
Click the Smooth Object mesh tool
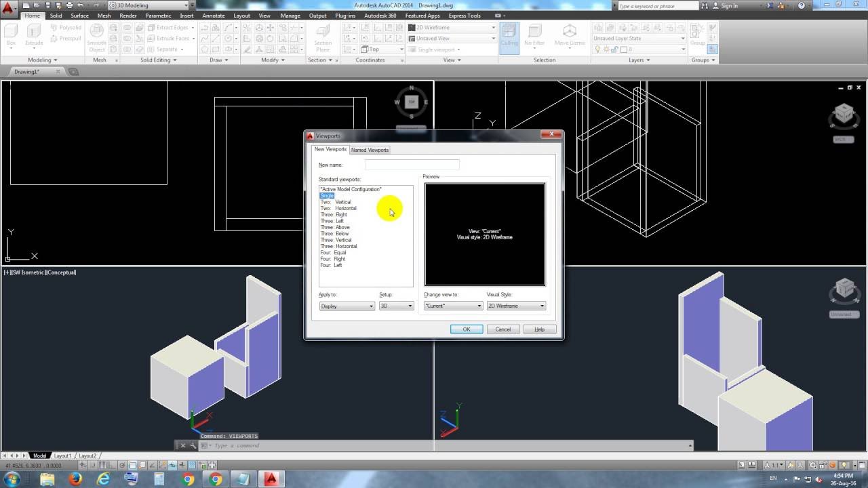[x=97, y=38]
